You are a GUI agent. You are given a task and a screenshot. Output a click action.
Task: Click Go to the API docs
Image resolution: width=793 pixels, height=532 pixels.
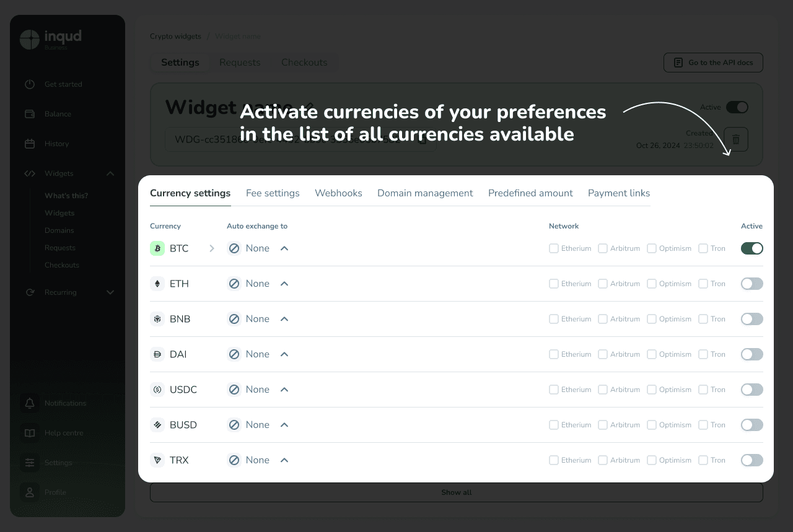click(x=712, y=63)
